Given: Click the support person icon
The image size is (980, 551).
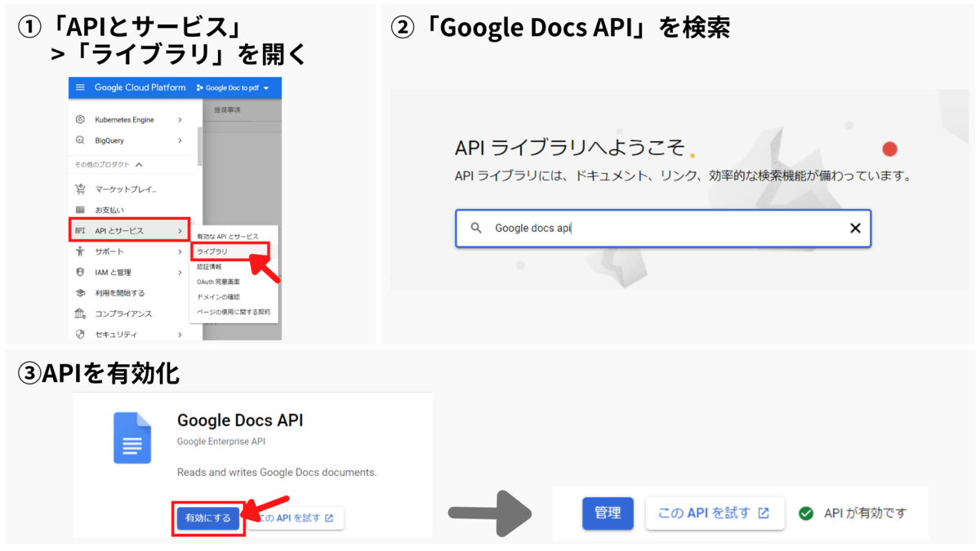Looking at the screenshot, I should [x=80, y=251].
